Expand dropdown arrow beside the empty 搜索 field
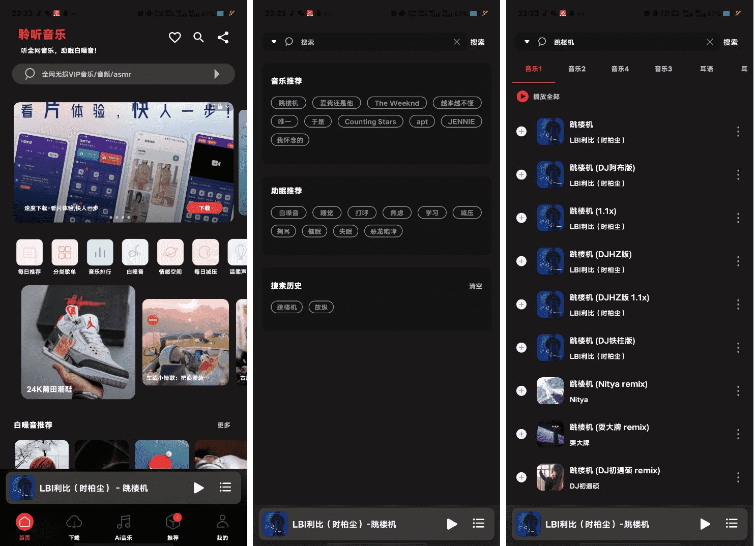 (x=274, y=42)
